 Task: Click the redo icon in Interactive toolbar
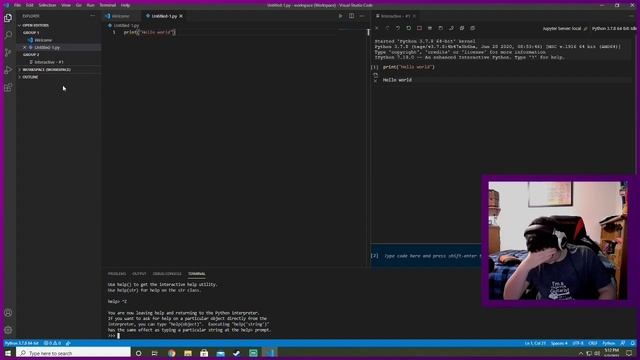point(387,28)
